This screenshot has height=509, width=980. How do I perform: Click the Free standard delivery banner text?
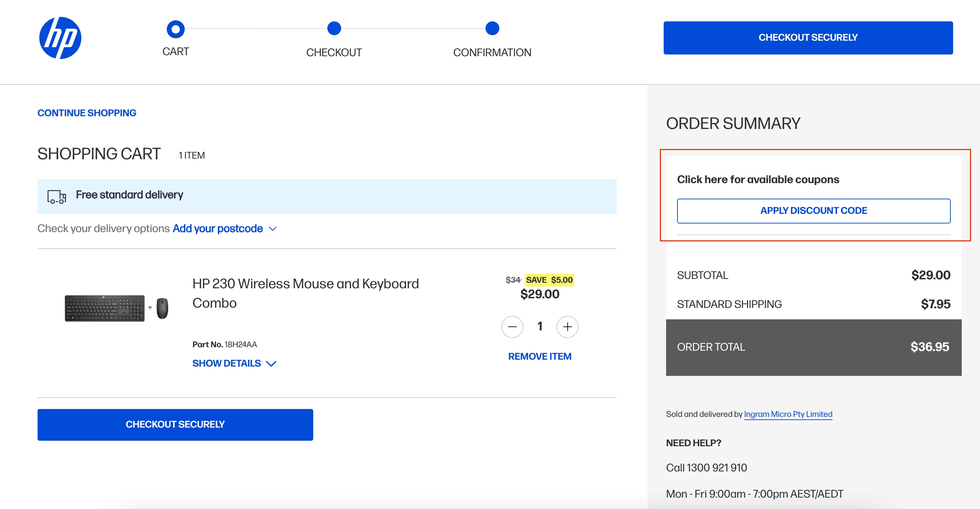tap(129, 195)
